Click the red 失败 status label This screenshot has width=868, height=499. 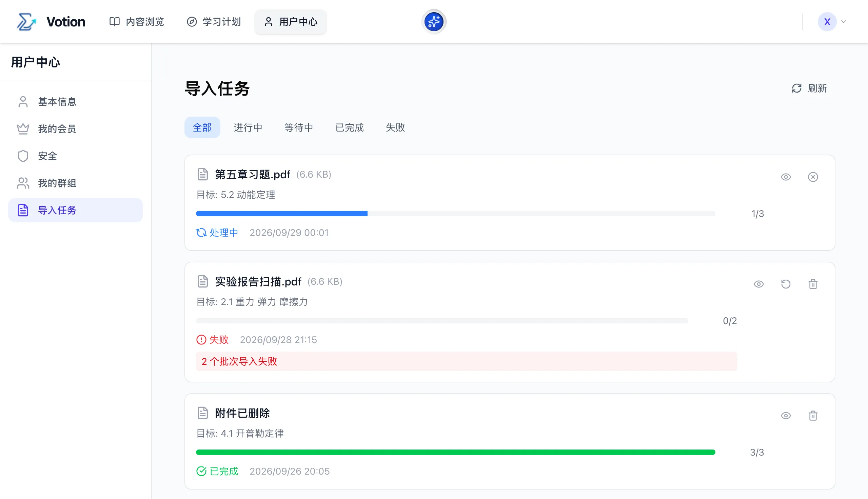[x=212, y=340]
